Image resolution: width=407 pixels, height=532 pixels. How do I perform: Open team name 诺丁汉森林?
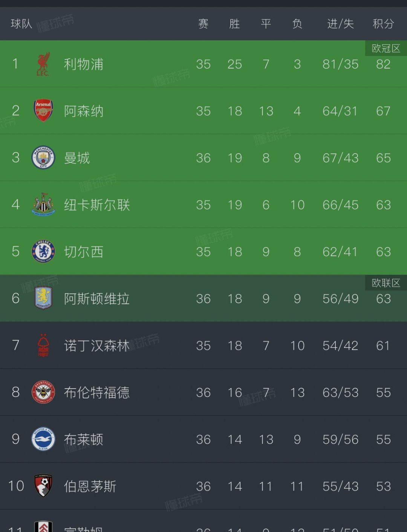pyautogui.click(x=97, y=346)
